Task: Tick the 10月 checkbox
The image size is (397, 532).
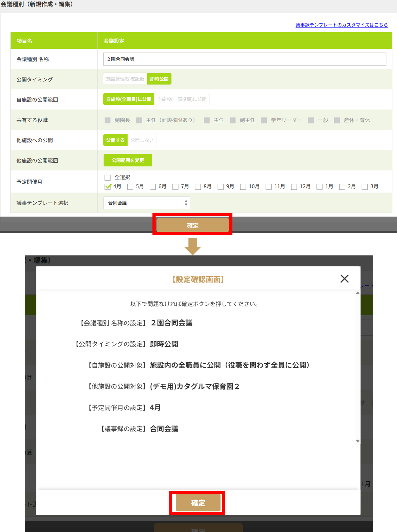Action: [243, 187]
